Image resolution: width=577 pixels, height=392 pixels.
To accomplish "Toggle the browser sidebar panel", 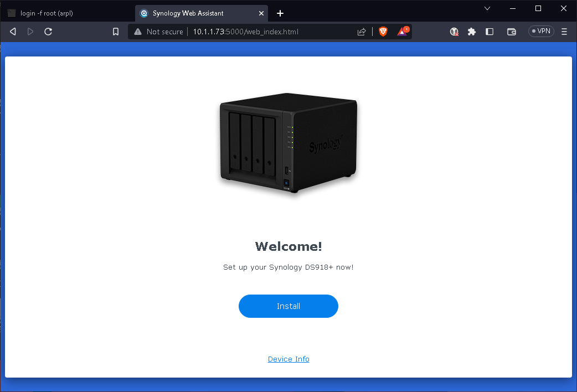I will point(490,32).
